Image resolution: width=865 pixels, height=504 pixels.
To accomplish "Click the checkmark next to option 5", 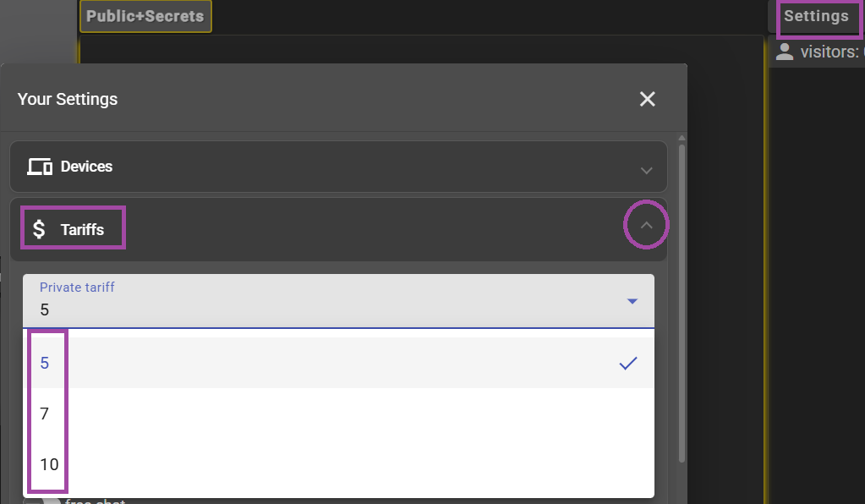I will (x=627, y=363).
